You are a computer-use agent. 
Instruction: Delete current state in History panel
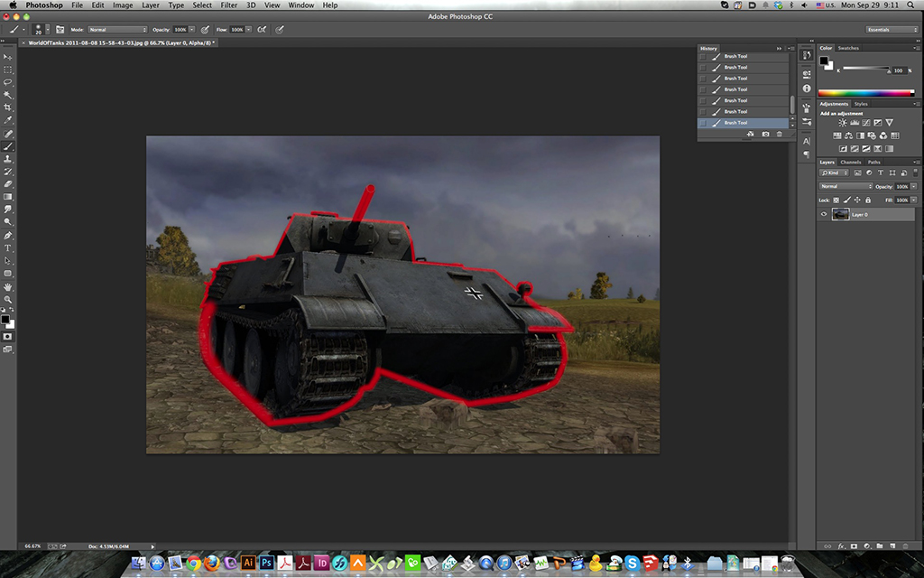[x=779, y=135]
